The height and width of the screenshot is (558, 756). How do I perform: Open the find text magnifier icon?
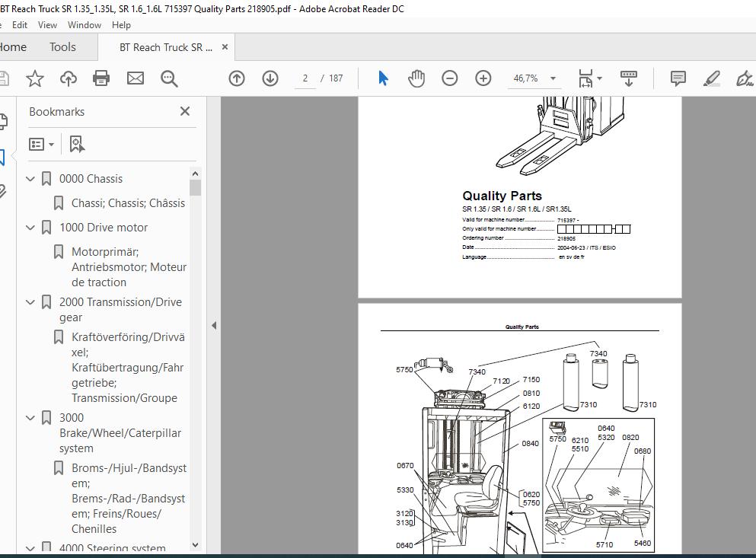tap(169, 78)
